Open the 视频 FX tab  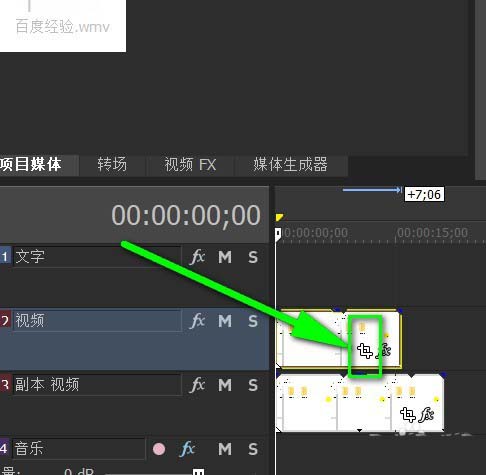(x=190, y=165)
